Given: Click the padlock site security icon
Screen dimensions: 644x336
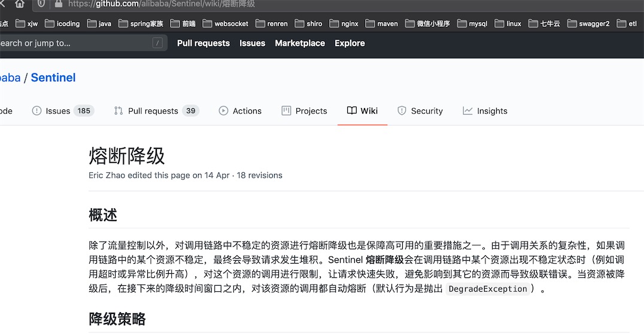Looking at the screenshot, I should click(x=58, y=4).
